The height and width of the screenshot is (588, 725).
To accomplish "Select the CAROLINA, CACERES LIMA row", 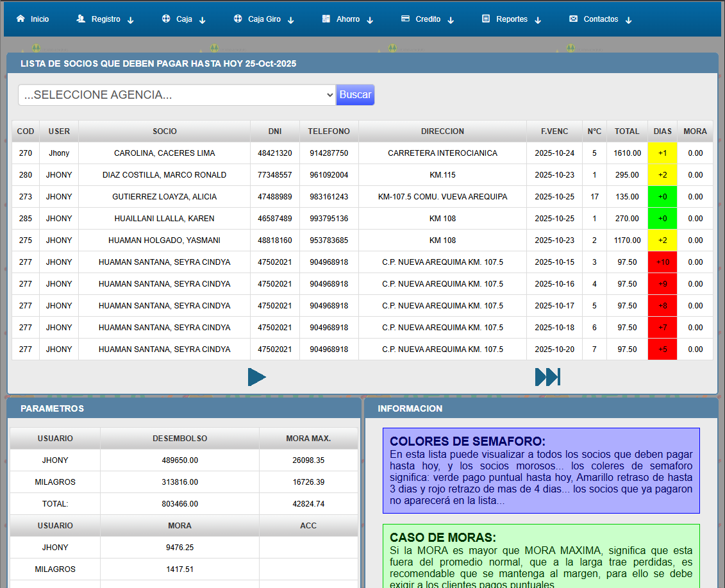I will click(x=164, y=153).
